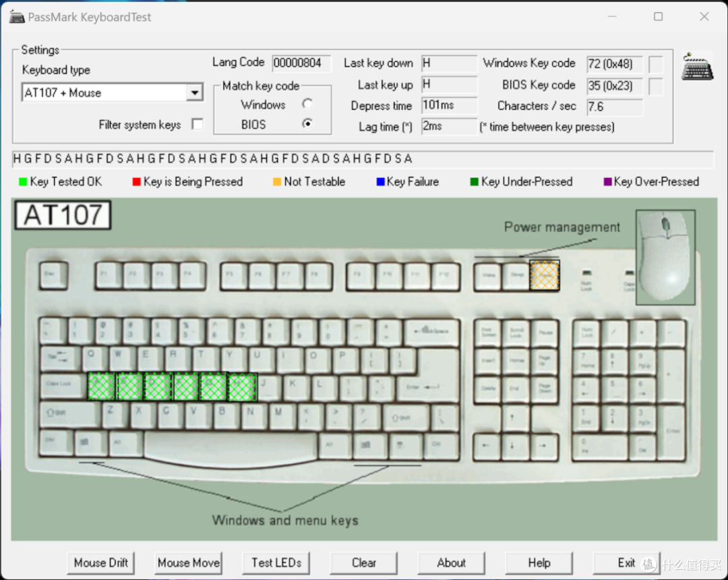This screenshot has height=580, width=728.
Task: Click the Lang Code field
Action: (301, 63)
